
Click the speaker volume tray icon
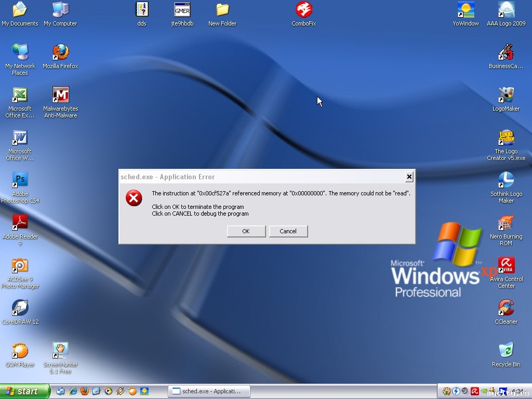tap(465, 391)
